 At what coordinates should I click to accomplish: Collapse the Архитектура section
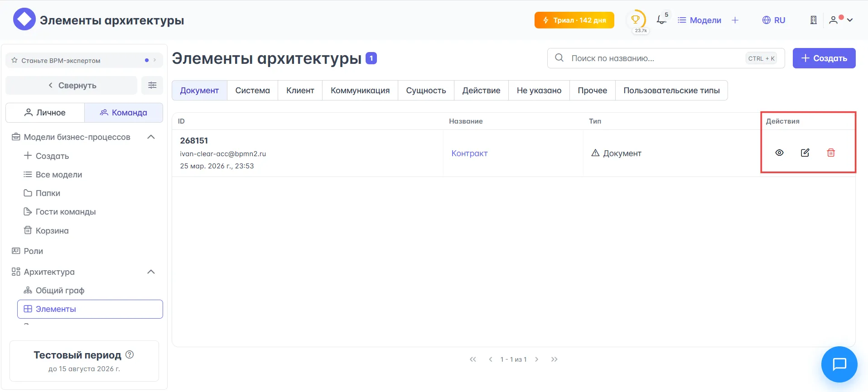[x=151, y=272]
